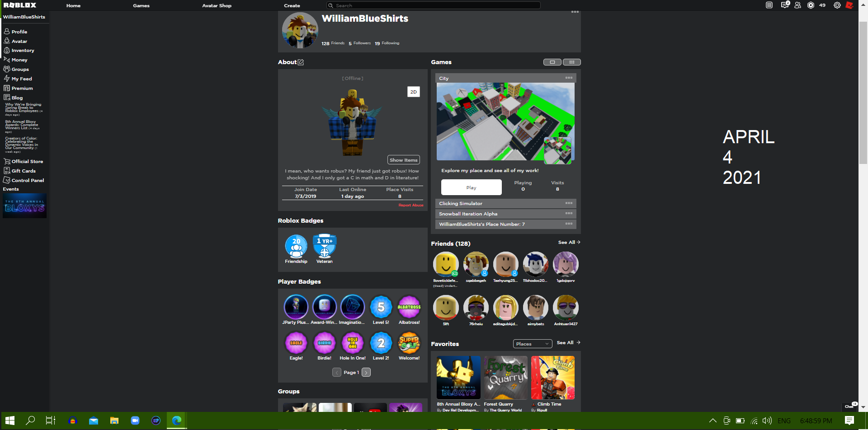Open the Favorites Places dropdown

[533, 344]
